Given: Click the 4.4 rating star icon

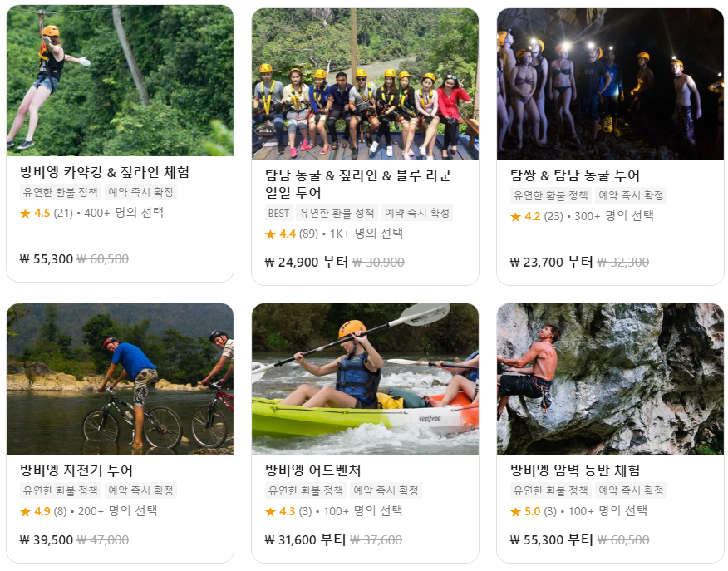Looking at the screenshot, I should click(x=270, y=234).
